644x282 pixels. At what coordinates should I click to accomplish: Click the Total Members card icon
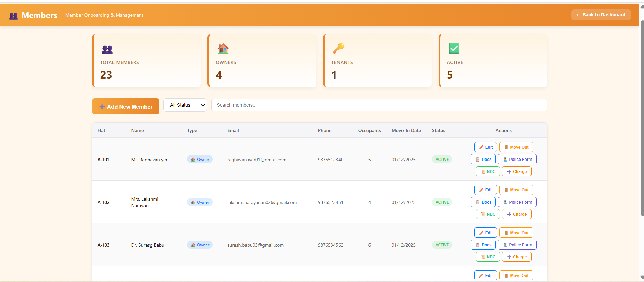[x=107, y=49]
